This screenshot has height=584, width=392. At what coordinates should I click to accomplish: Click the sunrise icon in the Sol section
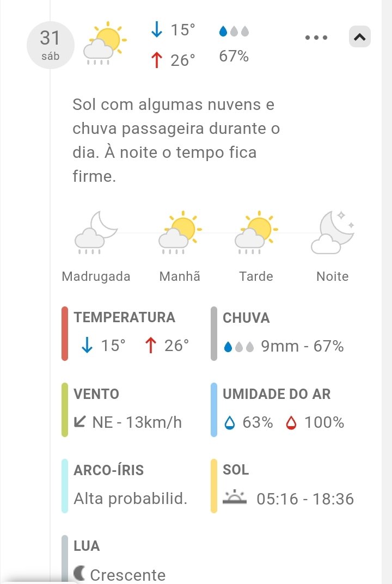pos(235,497)
